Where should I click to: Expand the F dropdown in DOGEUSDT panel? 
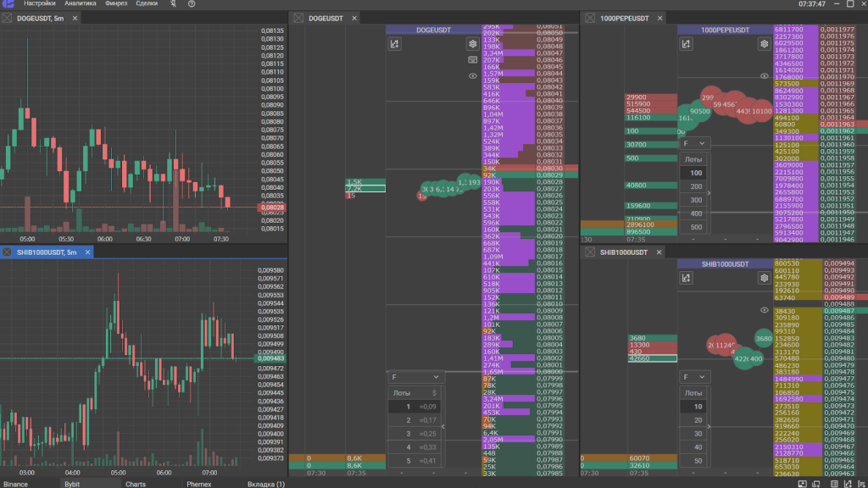(415, 377)
